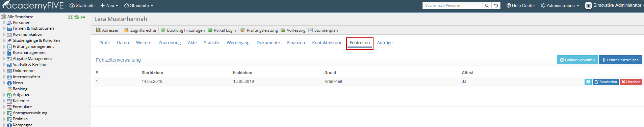Click the Aufgaben clock icon
This screenshot has width=644, height=127.
tap(9, 95)
